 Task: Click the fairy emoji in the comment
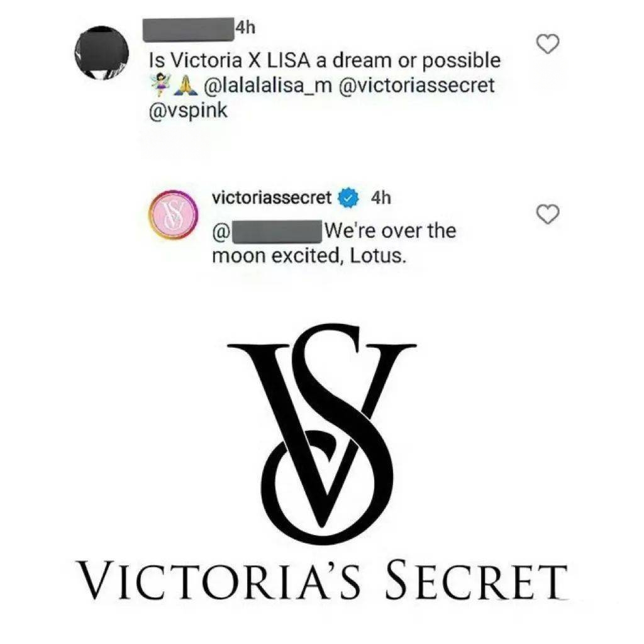[x=160, y=85]
